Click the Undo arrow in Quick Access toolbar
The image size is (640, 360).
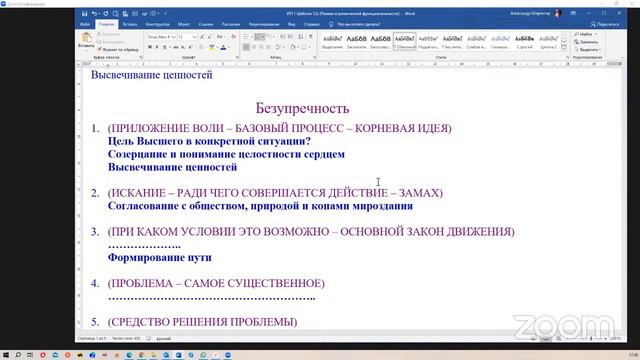pyautogui.click(x=94, y=13)
